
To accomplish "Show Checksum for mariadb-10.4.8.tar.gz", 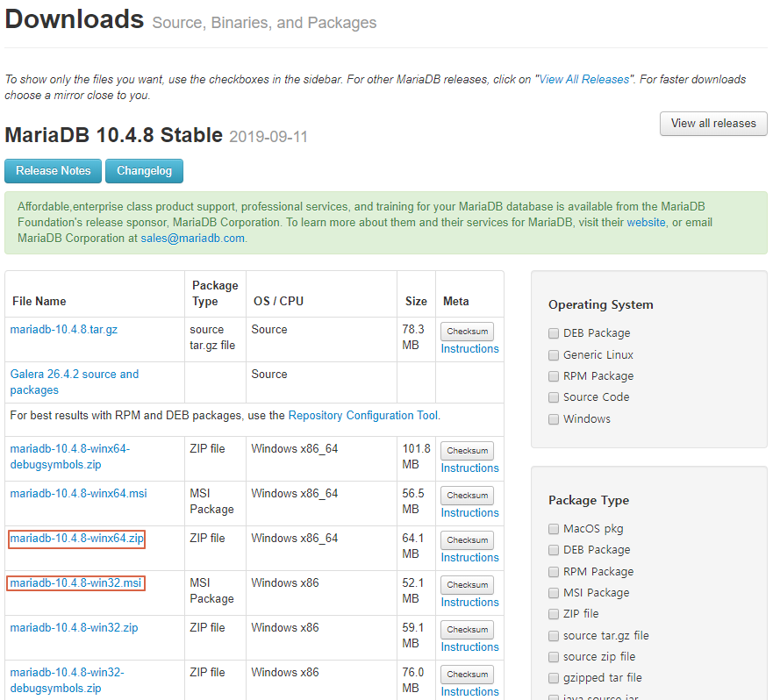I will 467,332.
